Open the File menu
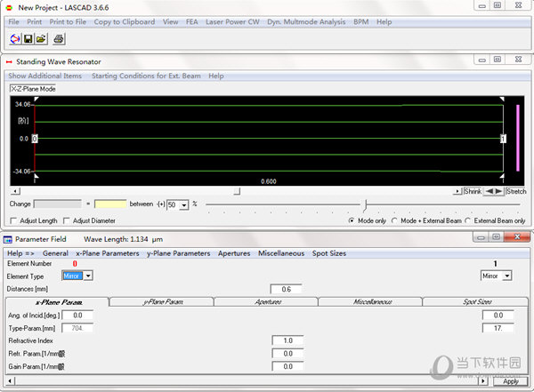Image resolution: width=534 pixels, height=392 pixels. coord(13,21)
